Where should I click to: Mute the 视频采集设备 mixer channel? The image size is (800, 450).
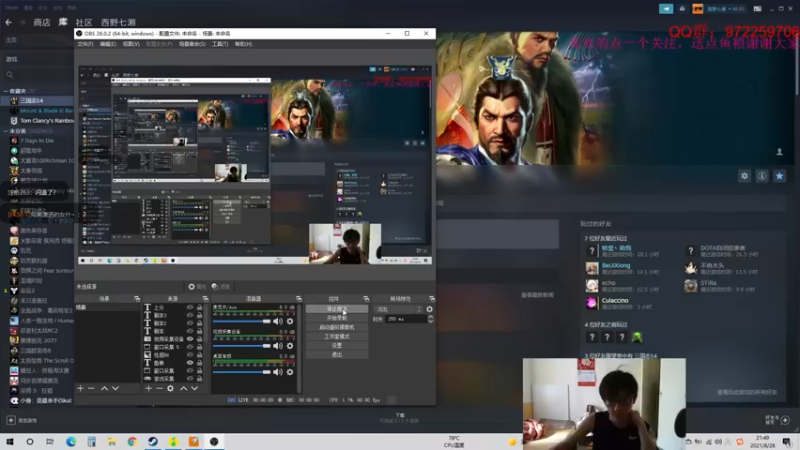[x=278, y=346]
